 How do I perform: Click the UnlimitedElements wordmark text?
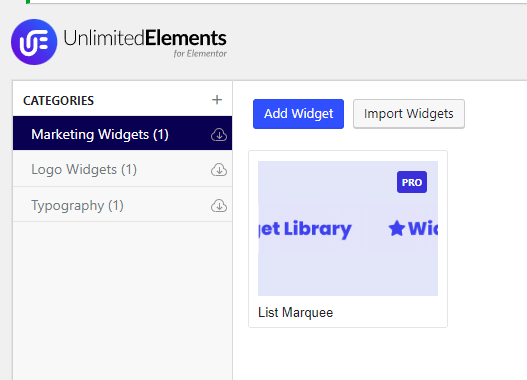point(145,38)
